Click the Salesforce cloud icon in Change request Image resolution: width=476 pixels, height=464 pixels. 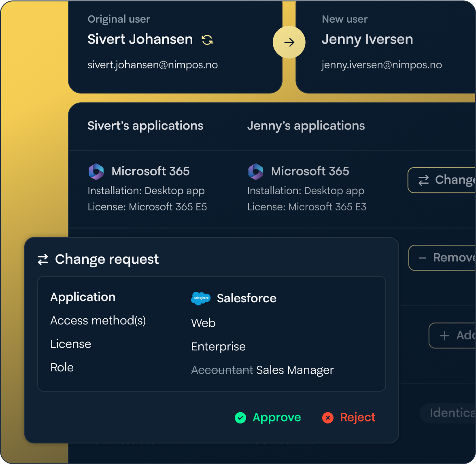tap(201, 298)
